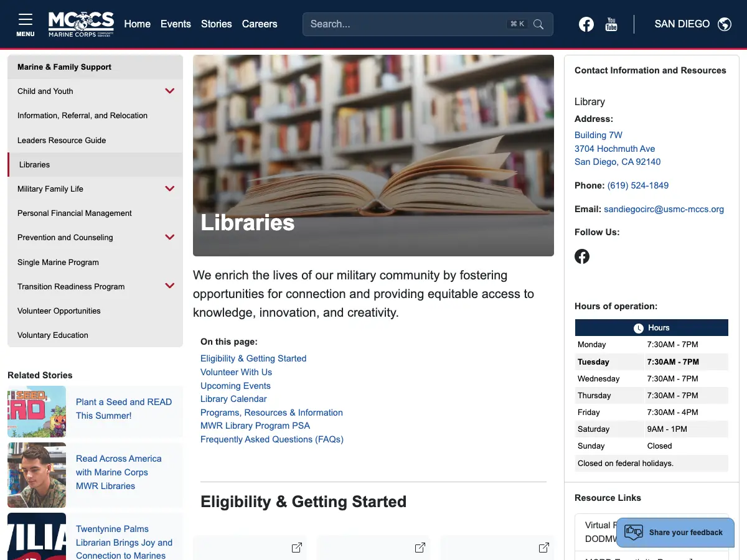Open the Facebook icon in header
Image resolution: width=747 pixels, height=560 pixels.
[x=586, y=24]
